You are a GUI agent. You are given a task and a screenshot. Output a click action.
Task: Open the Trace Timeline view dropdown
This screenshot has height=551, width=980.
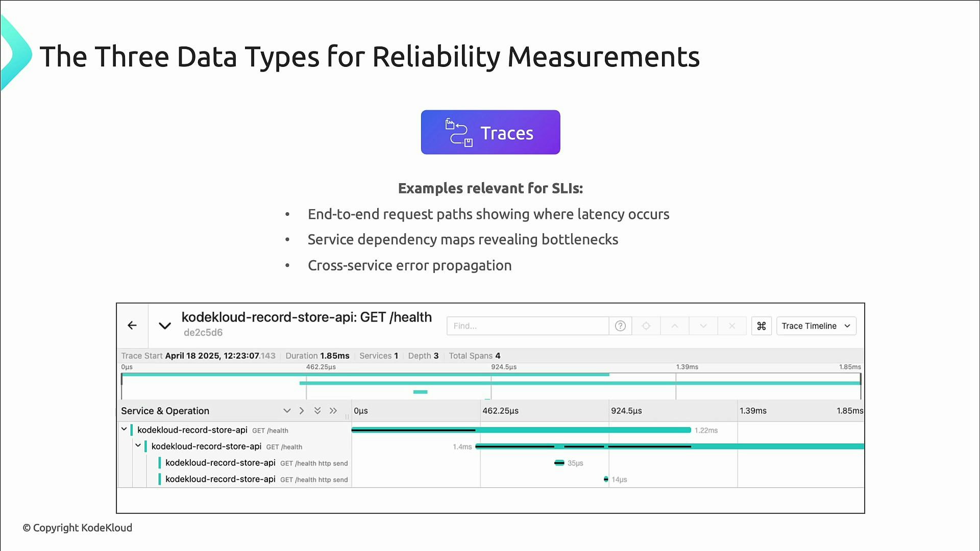(816, 325)
